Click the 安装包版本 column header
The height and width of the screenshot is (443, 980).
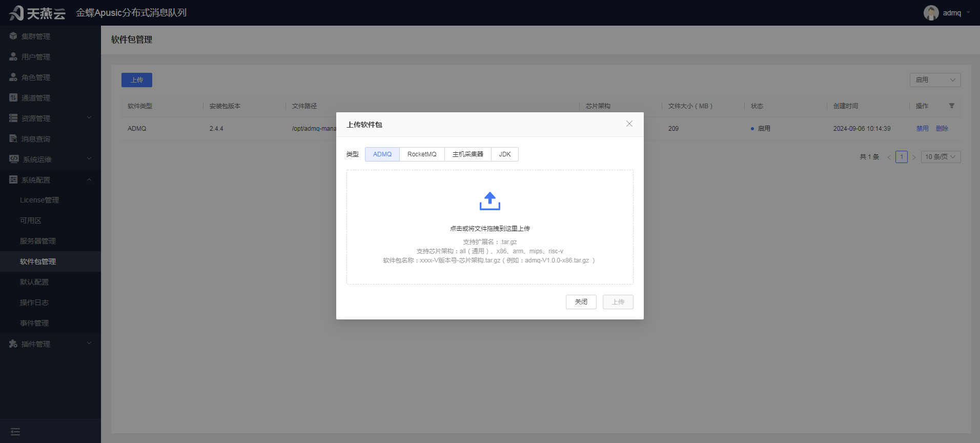(225, 106)
